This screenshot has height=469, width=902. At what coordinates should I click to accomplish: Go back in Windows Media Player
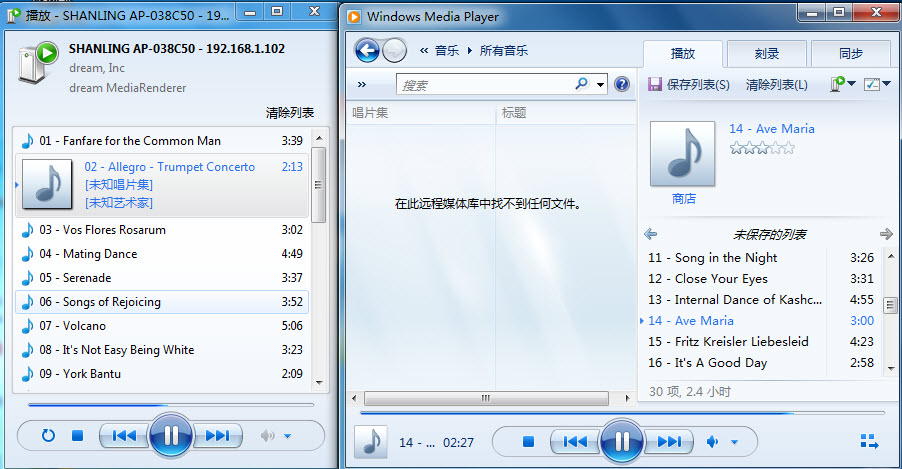[367, 51]
